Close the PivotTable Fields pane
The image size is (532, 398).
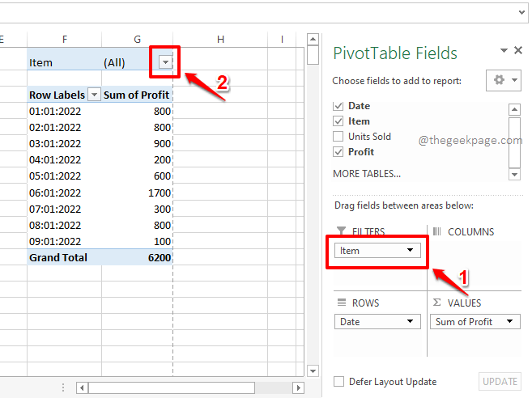tap(518, 50)
